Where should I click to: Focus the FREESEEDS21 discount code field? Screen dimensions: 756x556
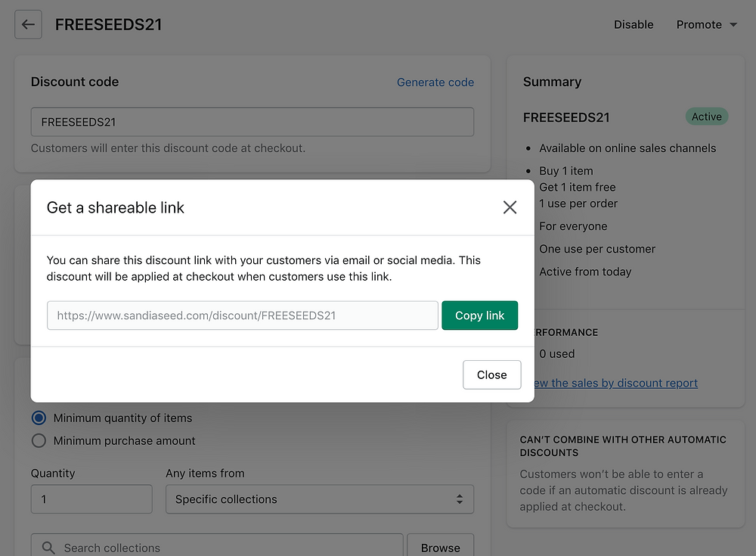click(252, 122)
